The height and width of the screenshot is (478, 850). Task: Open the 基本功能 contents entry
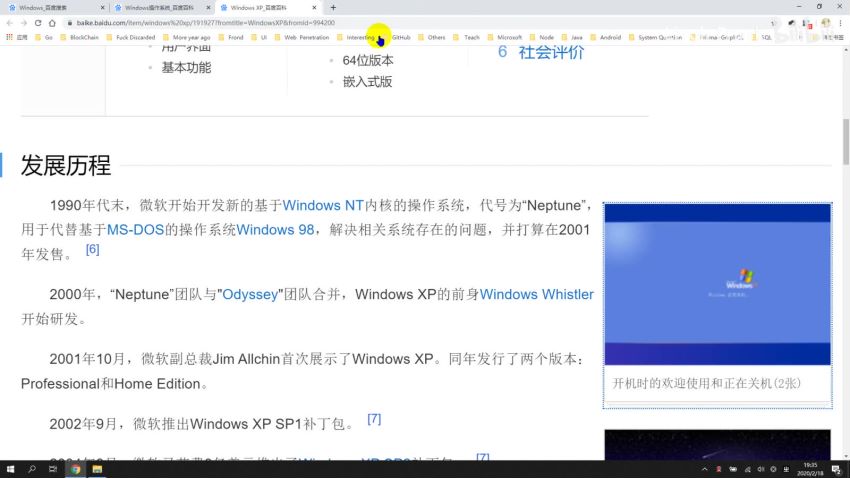click(186, 68)
